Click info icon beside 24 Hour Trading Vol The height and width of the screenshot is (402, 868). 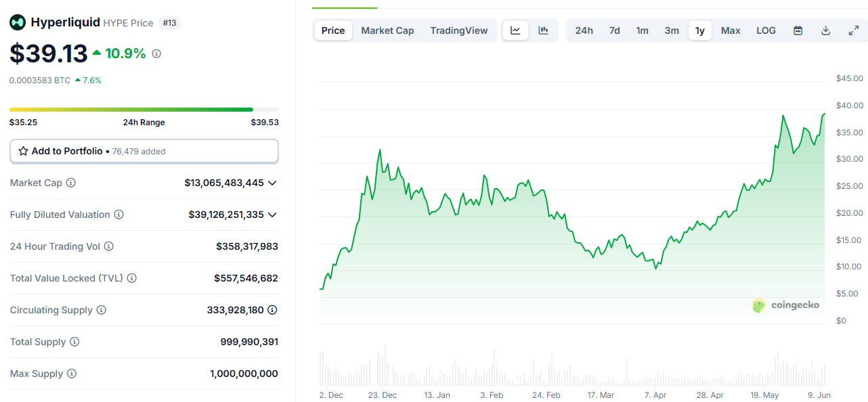108,246
